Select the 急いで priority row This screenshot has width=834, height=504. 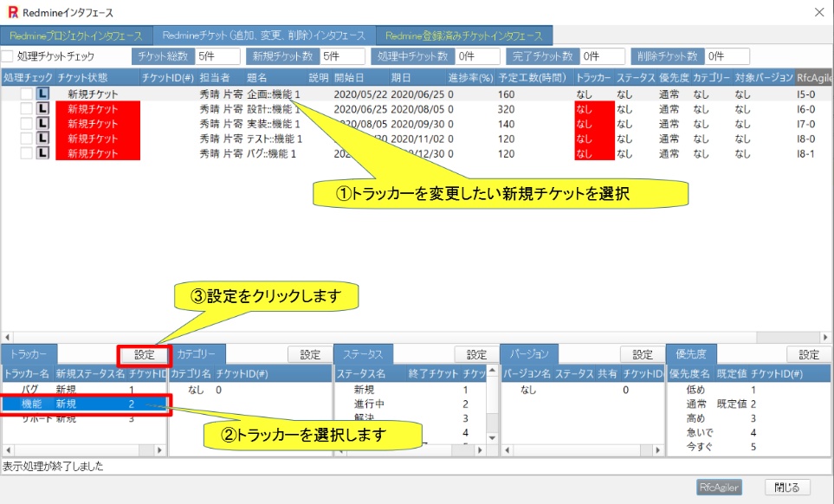[x=748, y=433]
